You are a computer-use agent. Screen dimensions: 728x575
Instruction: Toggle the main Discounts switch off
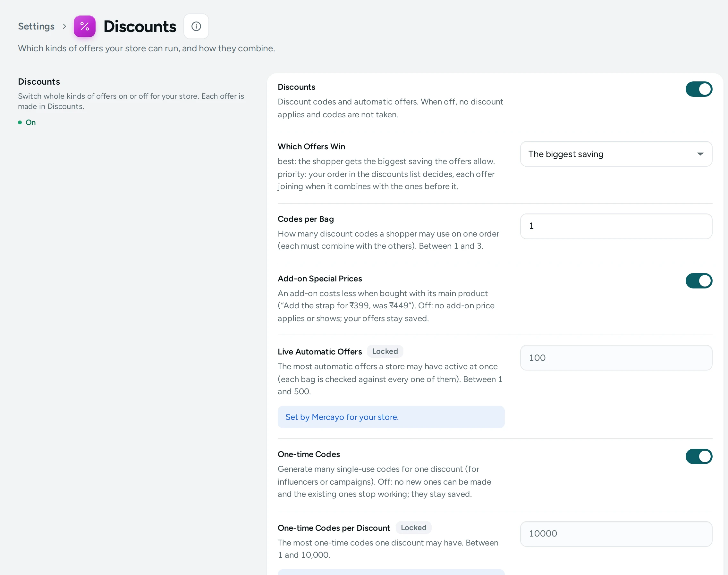(699, 89)
